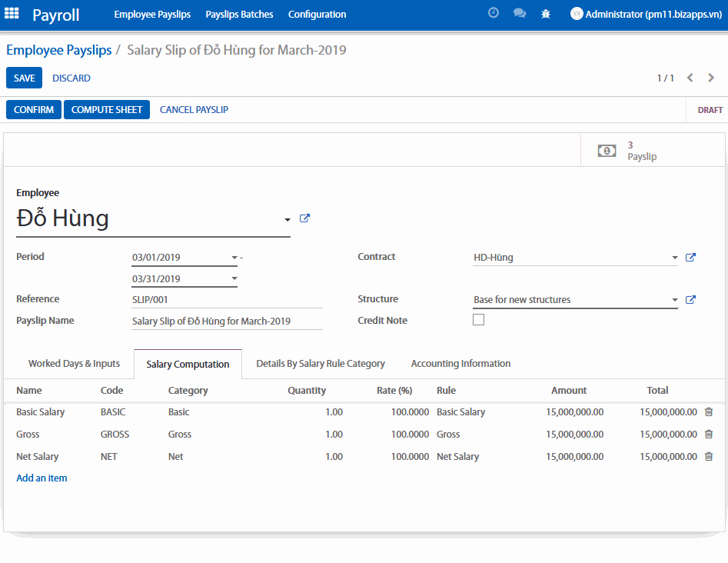The width and height of the screenshot is (728, 563).
Task: Click the Payslip Name input field
Action: (227, 321)
